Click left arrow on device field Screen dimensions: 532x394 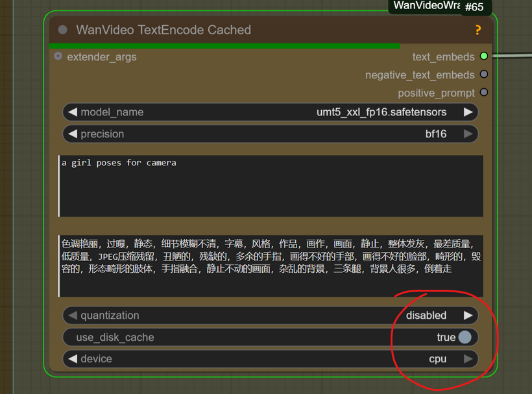pos(72,358)
